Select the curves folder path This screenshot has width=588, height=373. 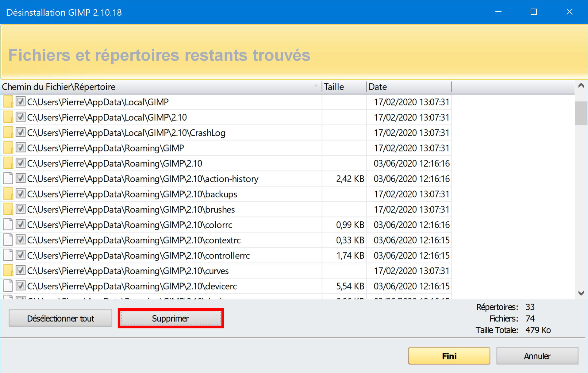pos(128,271)
